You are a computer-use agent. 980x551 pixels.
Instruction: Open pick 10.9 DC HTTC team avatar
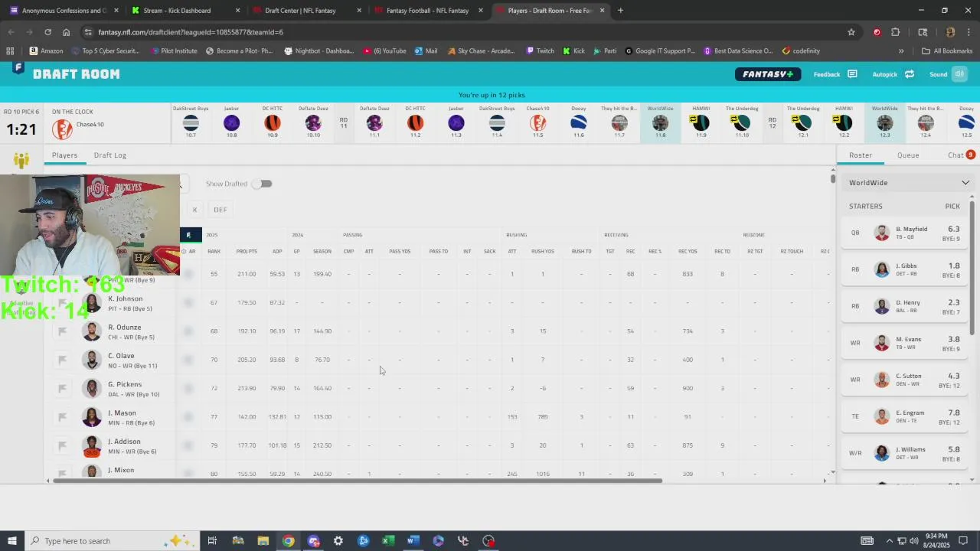(273, 122)
